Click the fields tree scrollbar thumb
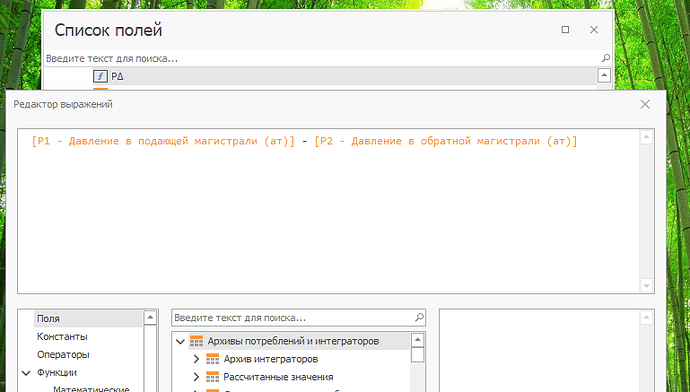 [x=418, y=355]
